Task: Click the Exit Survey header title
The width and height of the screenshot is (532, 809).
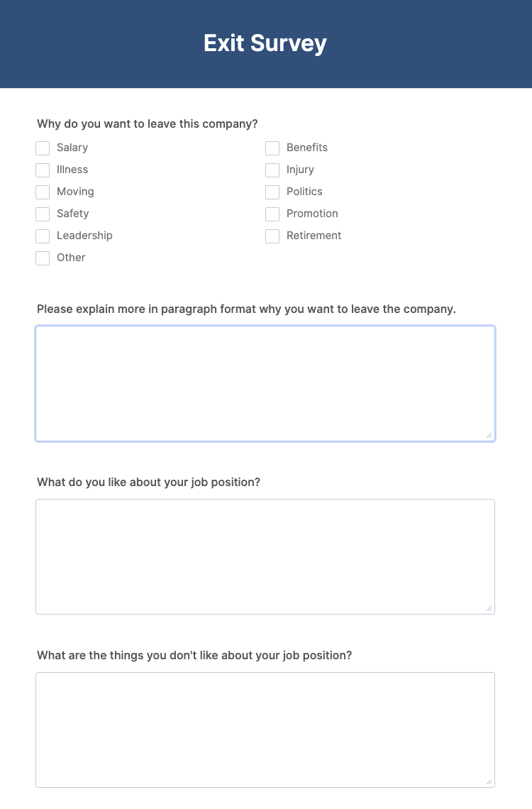Action: pyautogui.click(x=265, y=43)
